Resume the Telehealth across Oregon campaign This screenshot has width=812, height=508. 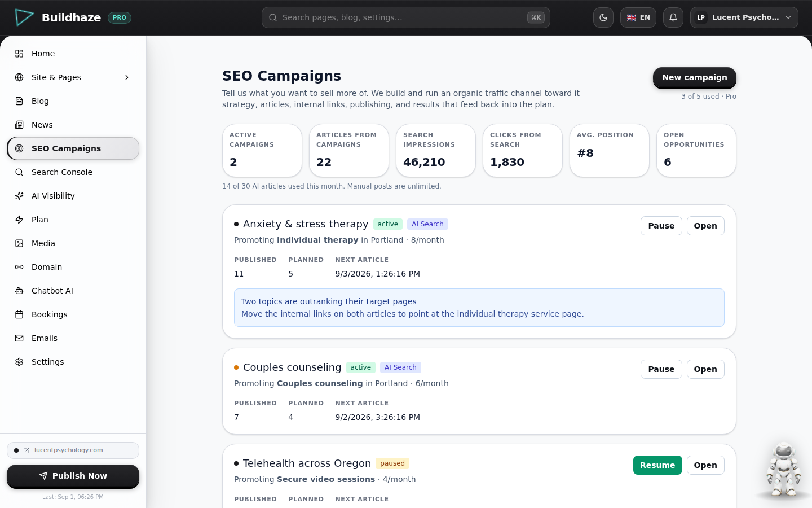point(657,465)
